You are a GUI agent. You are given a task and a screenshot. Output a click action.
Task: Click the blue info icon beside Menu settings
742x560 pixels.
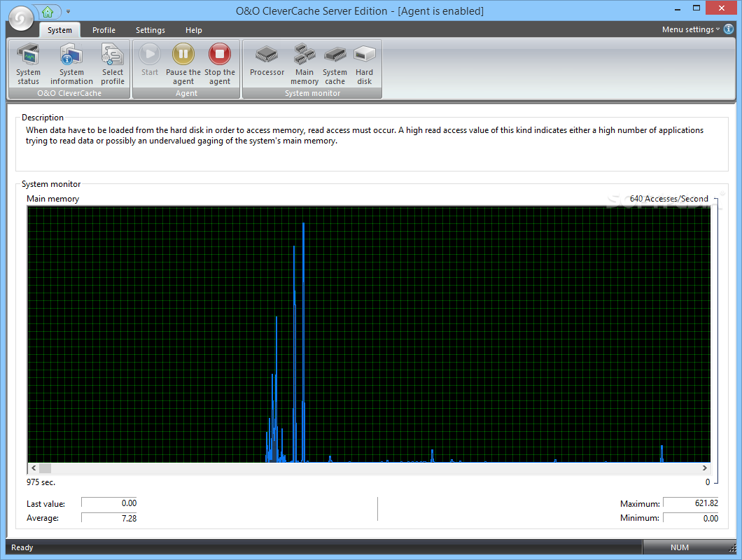tap(729, 29)
